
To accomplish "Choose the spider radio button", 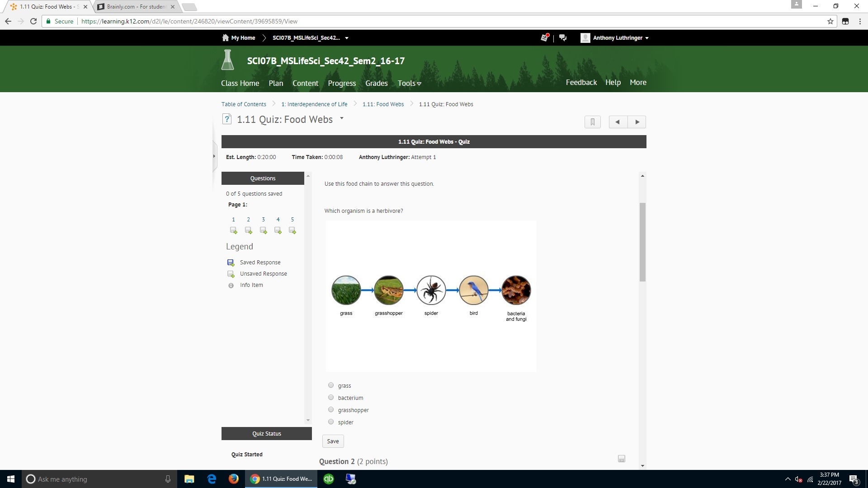I will [331, 422].
